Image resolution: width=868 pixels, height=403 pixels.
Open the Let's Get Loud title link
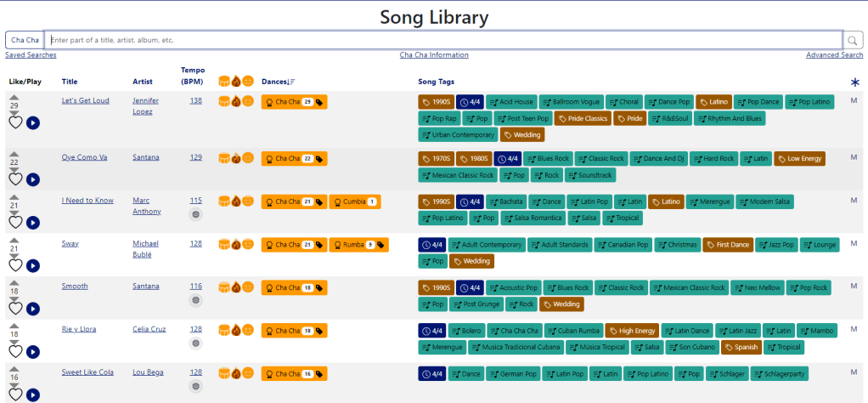(x=85, y=100)
